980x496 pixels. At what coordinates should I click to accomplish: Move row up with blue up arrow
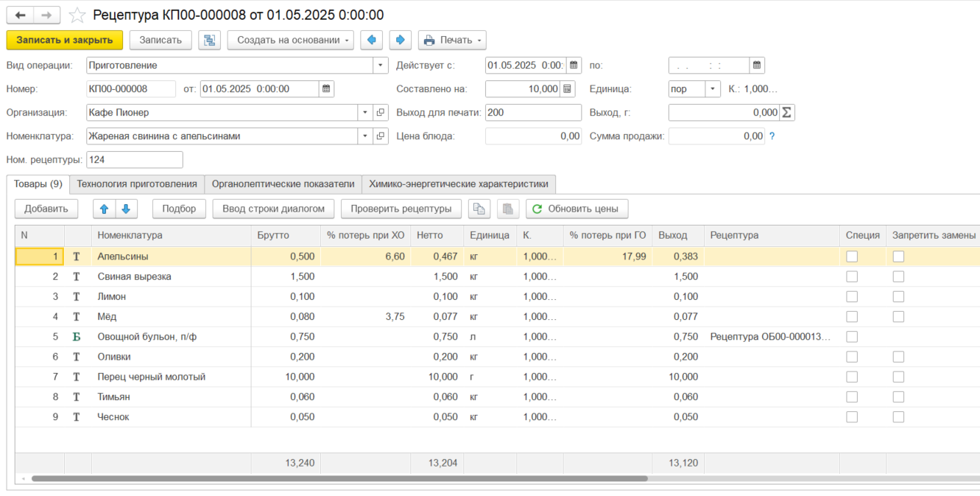[x=104, y=209]
